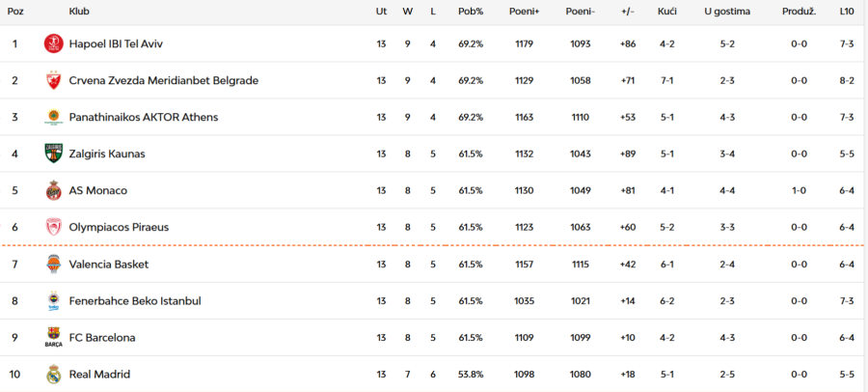Click the Panathinaikos AKTOR Athens logo
This screenshot has height=392, width=868.
tap(53, 117)
